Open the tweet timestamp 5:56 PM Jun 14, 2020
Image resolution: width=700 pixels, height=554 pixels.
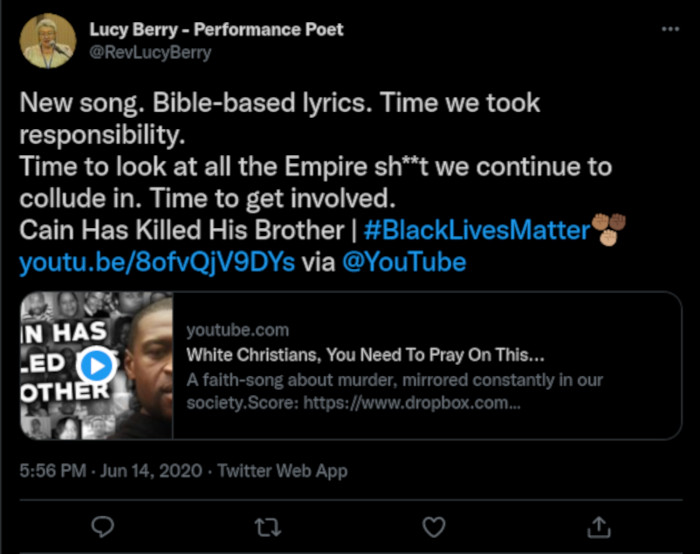point(112,469)
